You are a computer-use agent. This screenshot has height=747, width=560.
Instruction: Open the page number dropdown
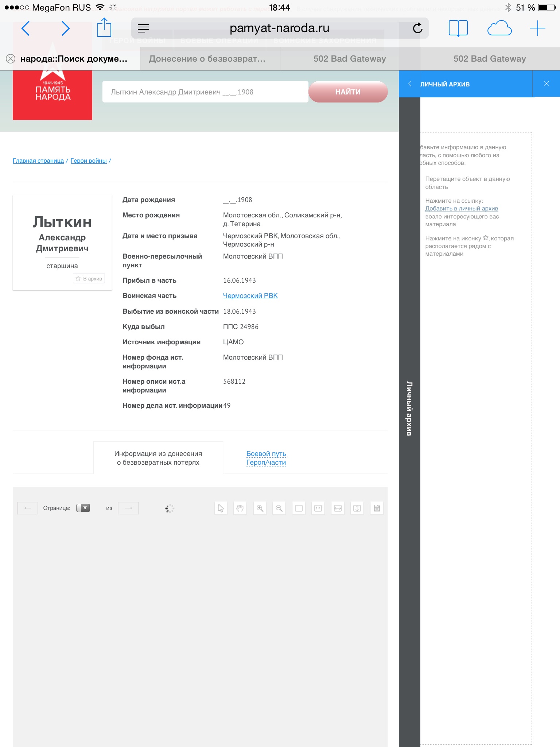83,508
